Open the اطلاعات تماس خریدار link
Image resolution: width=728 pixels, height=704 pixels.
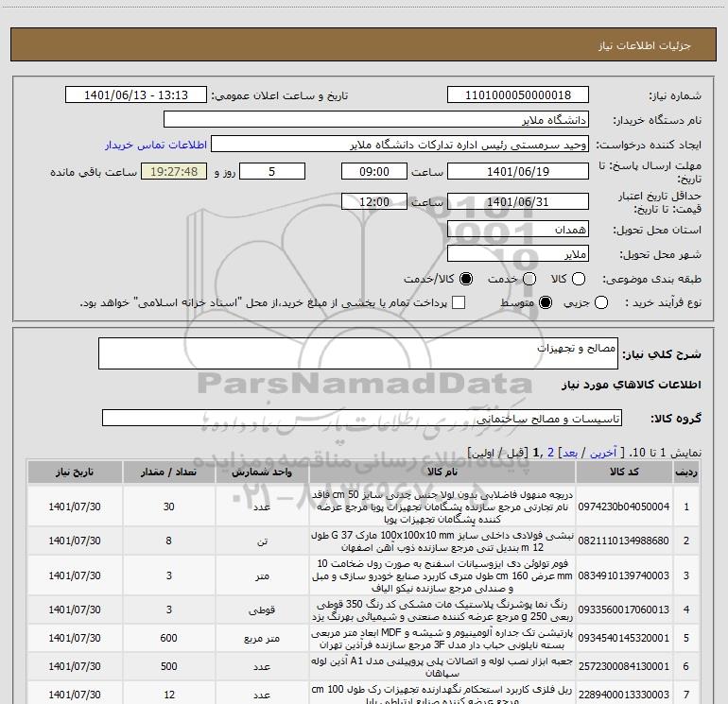[x=156, y=145]
